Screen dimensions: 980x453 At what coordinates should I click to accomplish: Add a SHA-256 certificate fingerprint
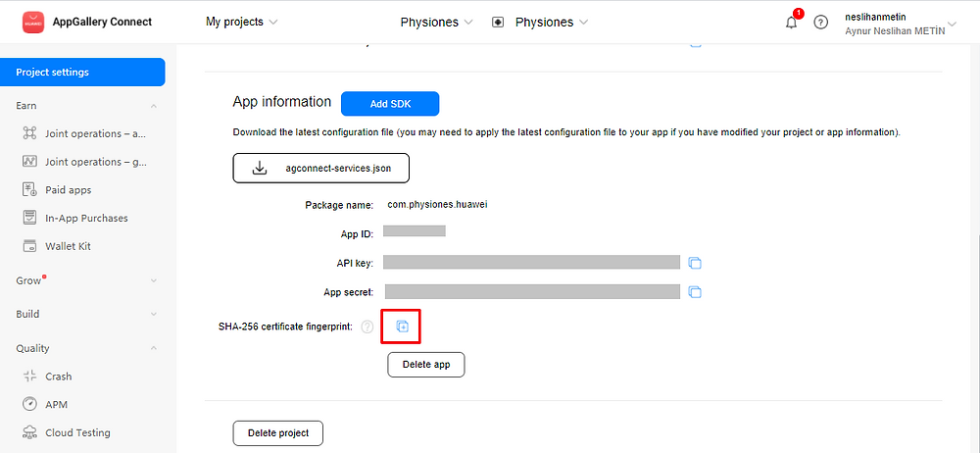point(403,326)
